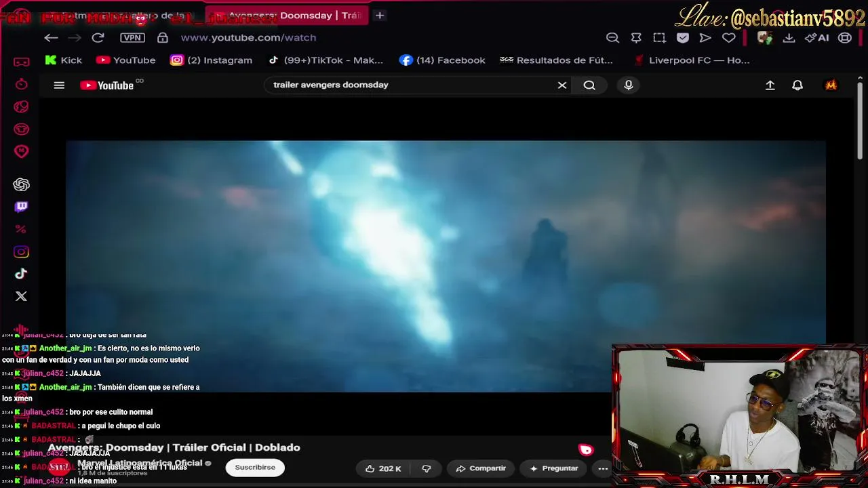This screenshot has width=868, height=488.
Task: Open a new browser tab
Action: (x=380, y=15)
